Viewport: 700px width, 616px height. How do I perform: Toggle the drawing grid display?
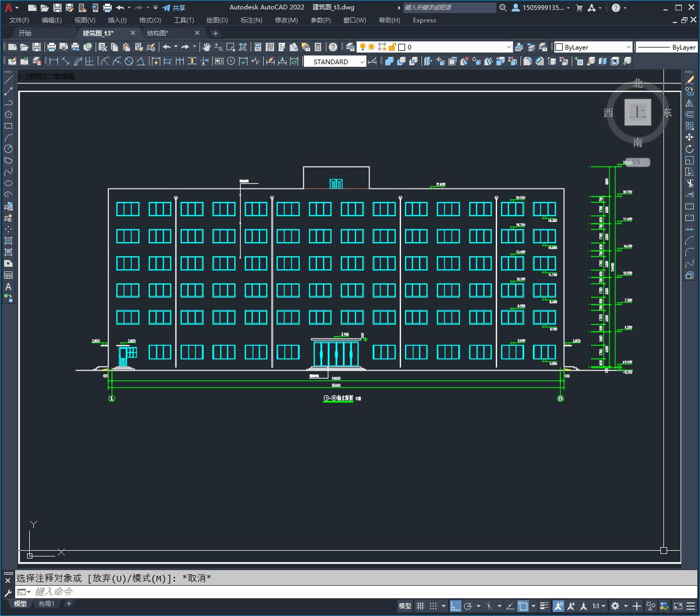click(420, 606)
